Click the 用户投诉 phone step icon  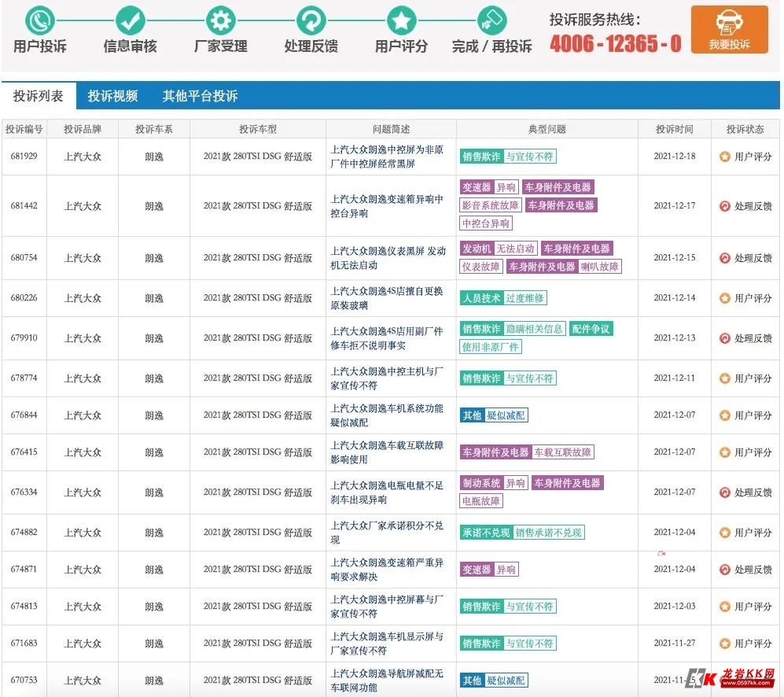point(40,20)
